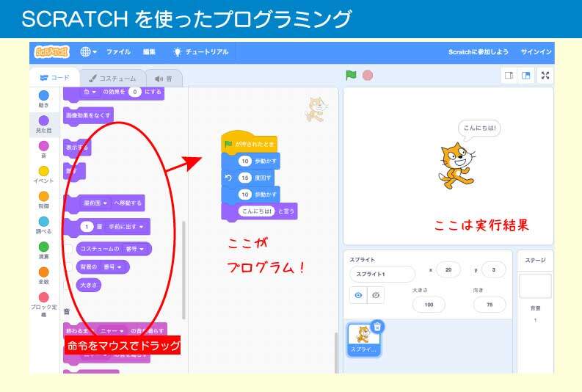Image resolution: width=582 pixels, height=392 pixels.
Task: Click the ステージ panel label
Action: tap(535, 260)
